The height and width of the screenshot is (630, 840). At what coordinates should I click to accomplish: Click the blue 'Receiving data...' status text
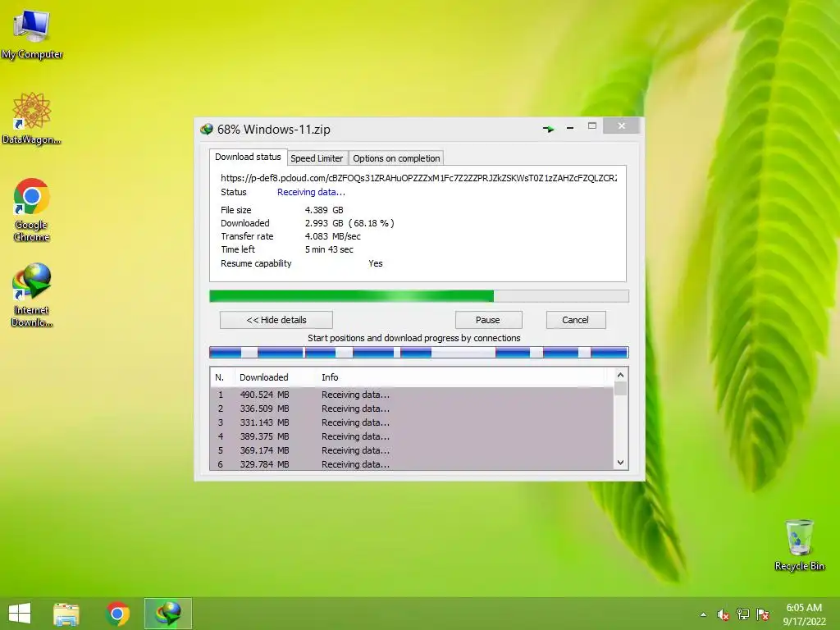tap(311, 192)
